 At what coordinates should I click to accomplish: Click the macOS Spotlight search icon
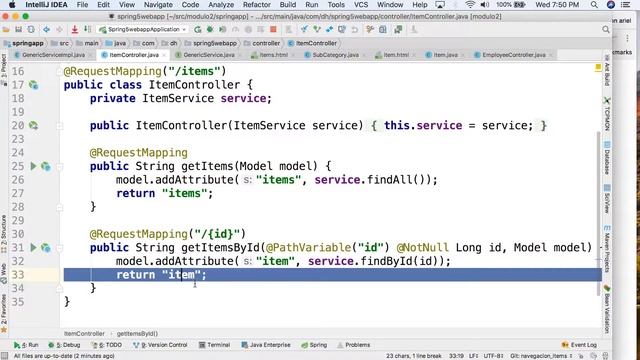(594, 5)
